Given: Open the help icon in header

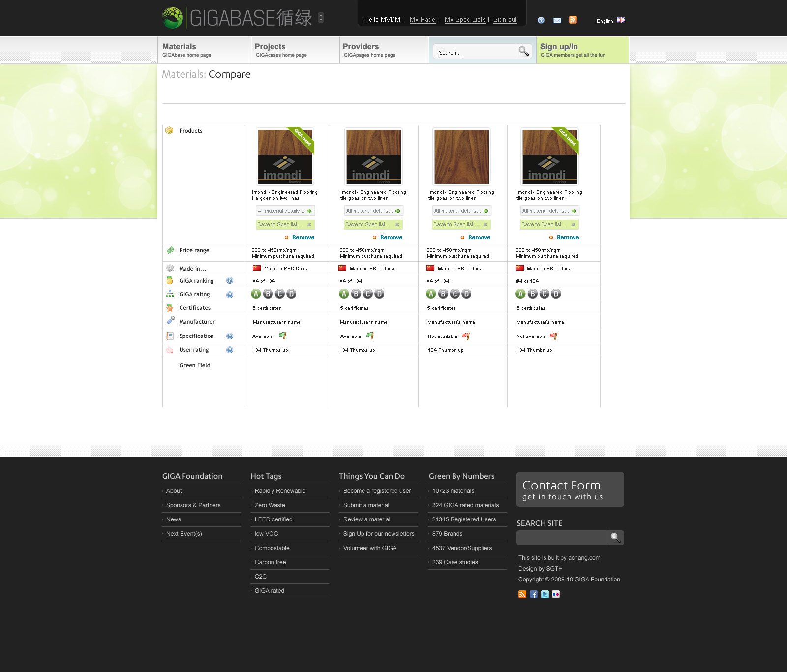Looking at the screenshot, I should 541,20.
